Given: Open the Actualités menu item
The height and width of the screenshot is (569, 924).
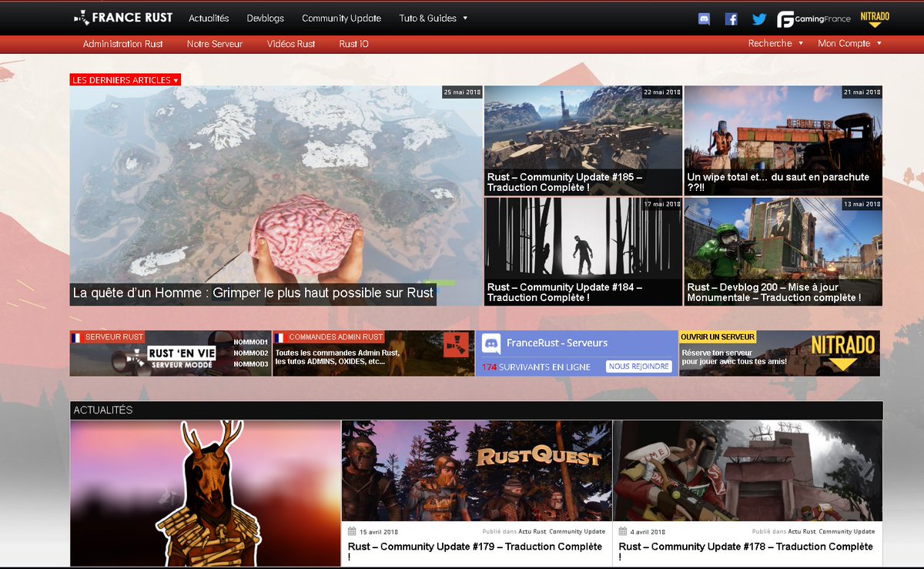Looking at the screenshot, I should point(209,18).
